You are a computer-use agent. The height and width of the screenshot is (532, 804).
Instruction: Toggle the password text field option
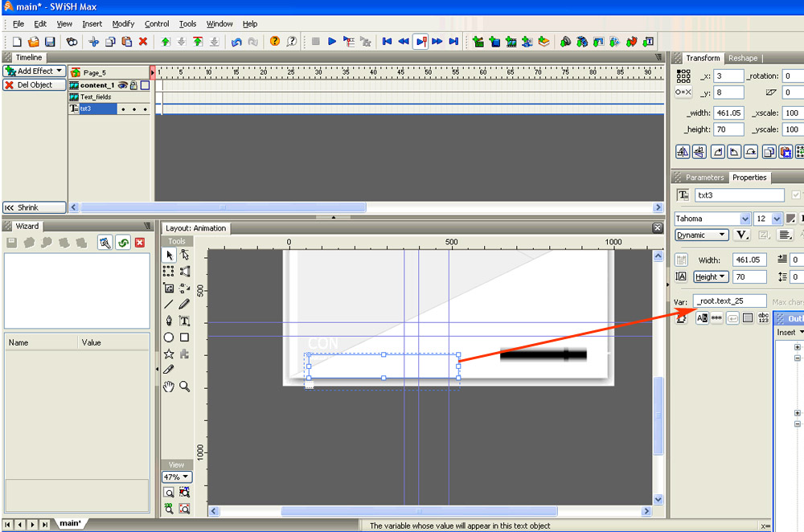click(717, 318)
